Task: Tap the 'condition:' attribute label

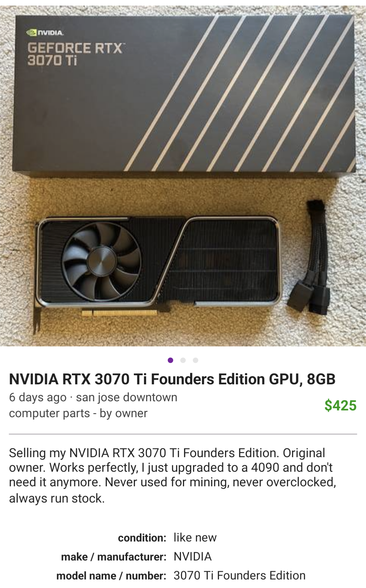Action: coord(142,538)
